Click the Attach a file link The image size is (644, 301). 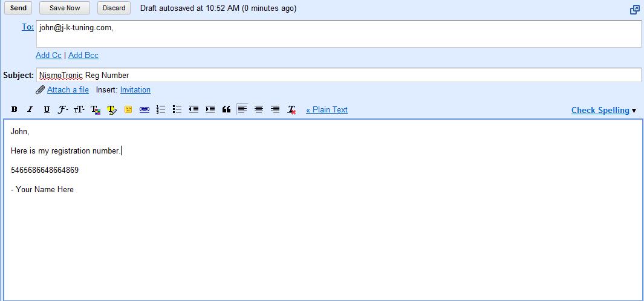coord(68,89)
